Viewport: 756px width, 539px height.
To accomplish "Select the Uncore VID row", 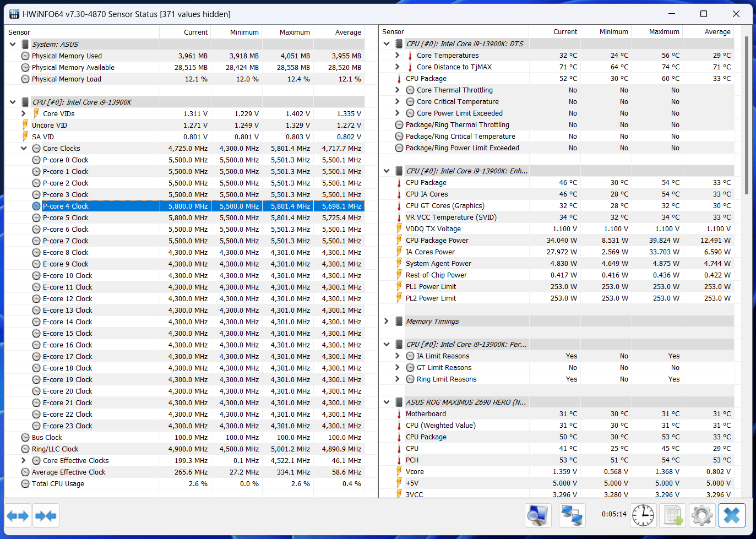I will (x=184, y=125).
